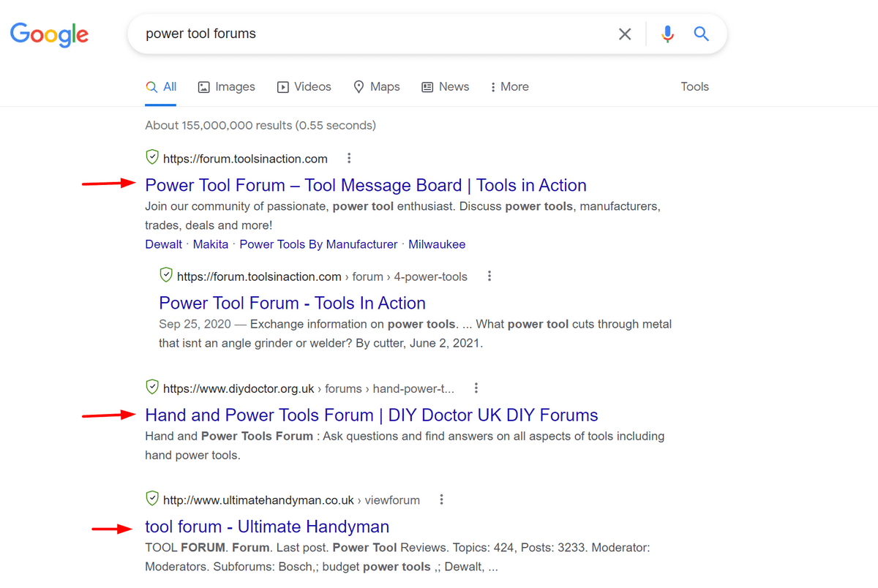Click the 'forum › 4-power-tools' breadcrumb text
878x588 pixels.
click(x=410, y=276)
